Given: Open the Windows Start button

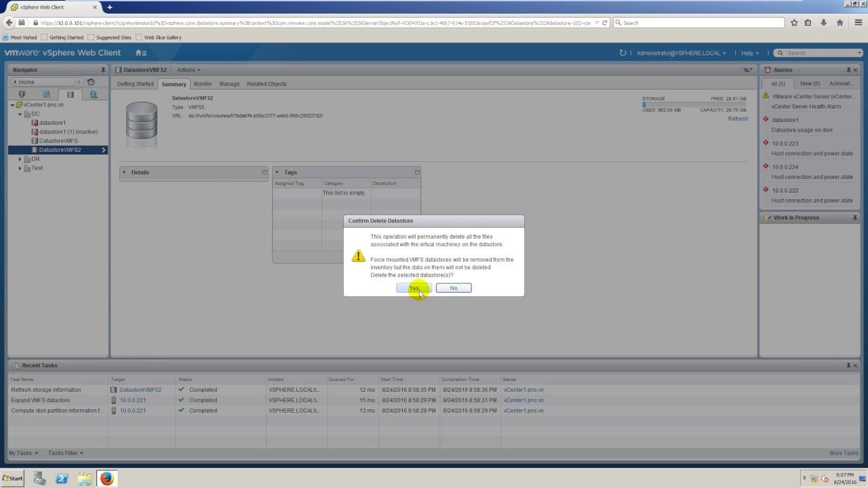Looking at the screenshot, I should [x=12, y=479].
